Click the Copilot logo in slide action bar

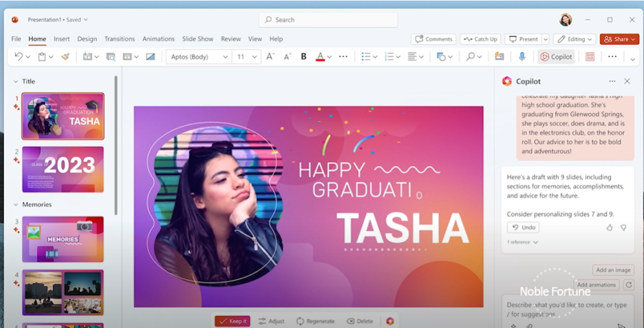(390, 321)
